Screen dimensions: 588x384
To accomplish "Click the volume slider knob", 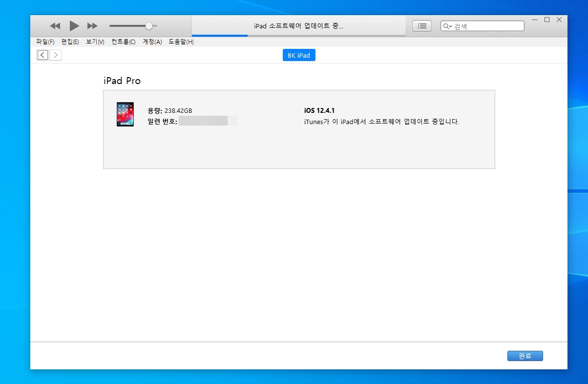I will [149, 26].
